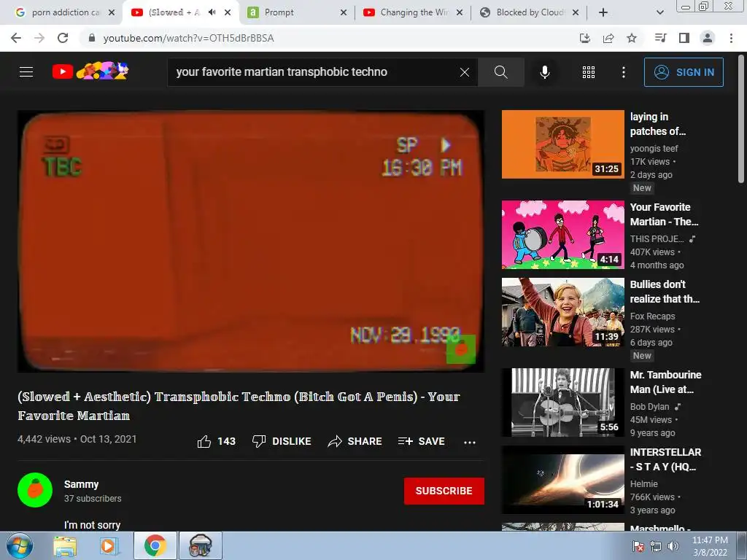Open the system volume tray icon
The height and width of the screenshot is (560, 747).
point(673,546)
